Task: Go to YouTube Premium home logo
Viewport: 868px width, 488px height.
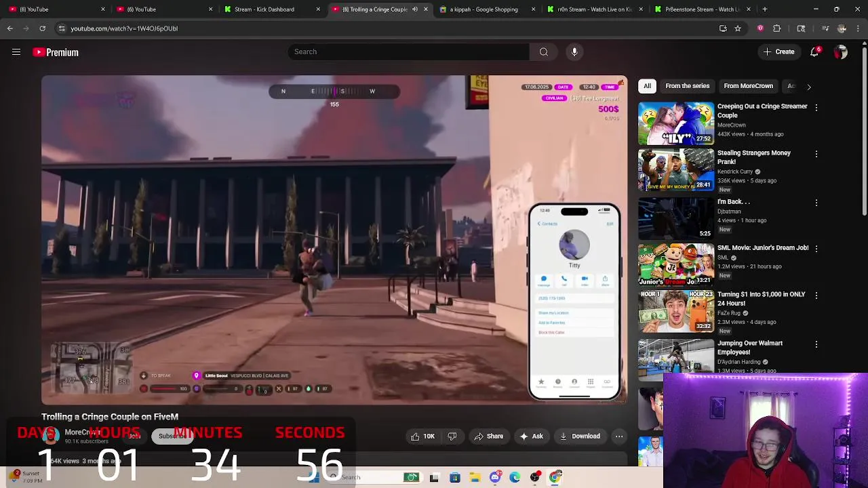Action: click(56, 52)
